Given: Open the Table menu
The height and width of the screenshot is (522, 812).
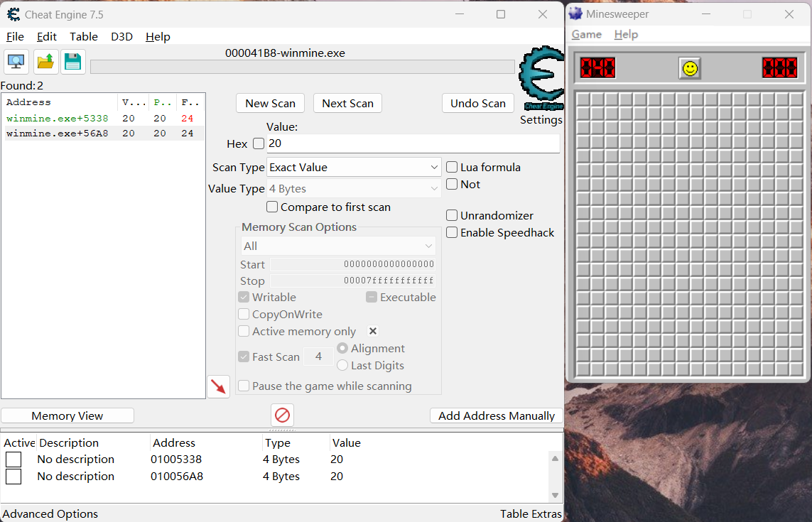Looking at the screenshot, I should pyautogui.click(x=84, y=36).
